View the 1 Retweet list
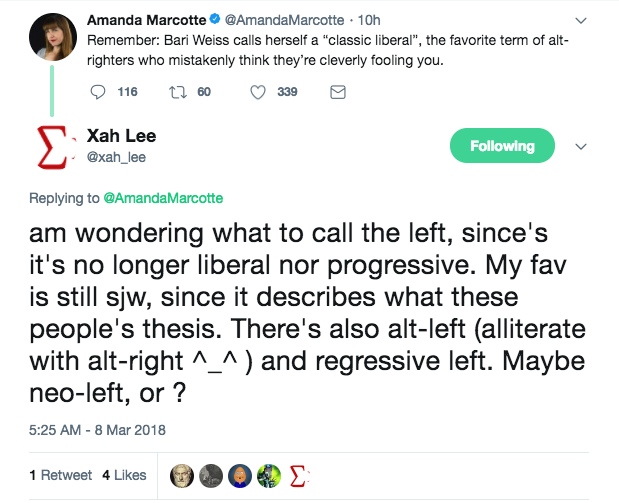This screenshot has height=503, width=619. tap(61, 475)
